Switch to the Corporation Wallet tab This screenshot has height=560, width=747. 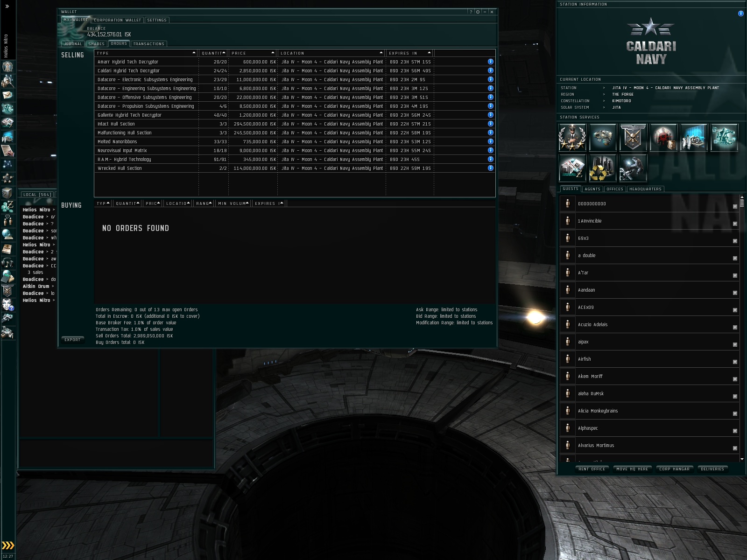tap(118, 20)
